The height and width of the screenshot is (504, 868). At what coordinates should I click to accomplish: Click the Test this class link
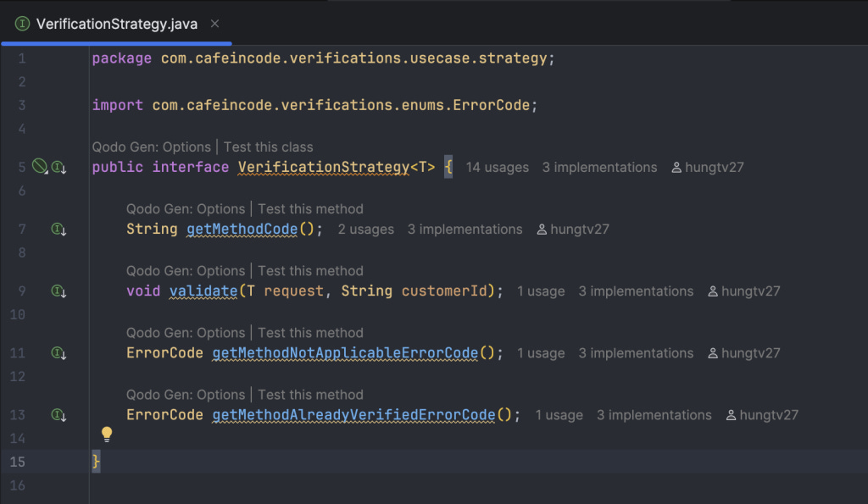tap(269, 147)
